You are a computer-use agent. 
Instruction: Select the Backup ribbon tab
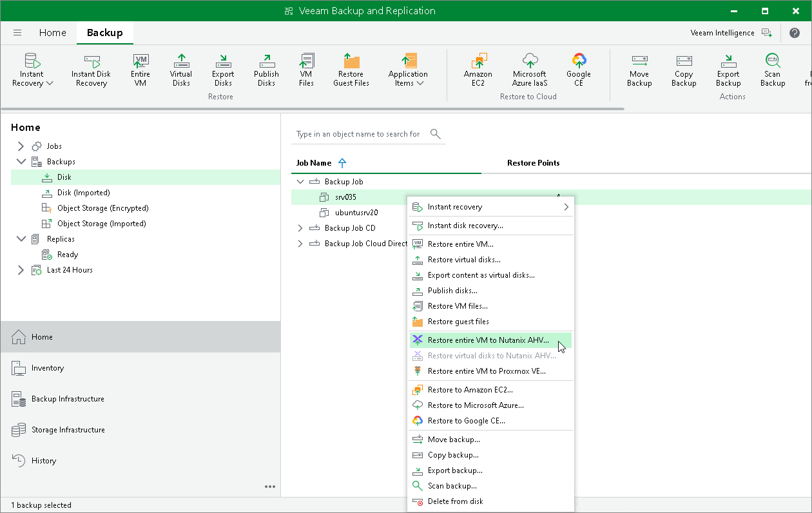pos(104,33)
